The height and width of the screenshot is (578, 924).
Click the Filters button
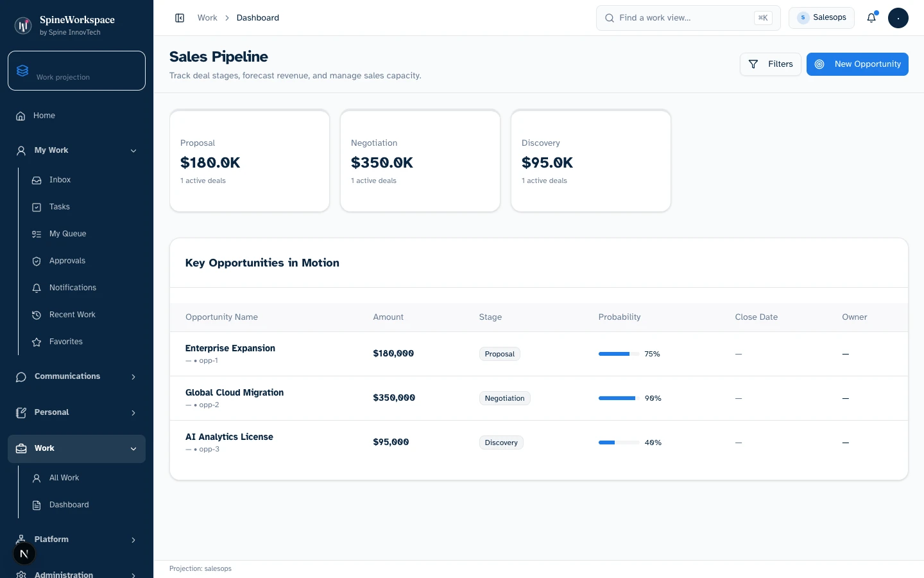point(771,64)
